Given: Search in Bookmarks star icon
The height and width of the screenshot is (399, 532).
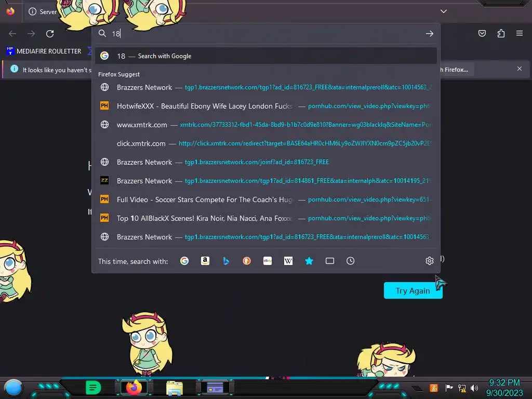Looking at the screenshot, I should pos(309,261).
